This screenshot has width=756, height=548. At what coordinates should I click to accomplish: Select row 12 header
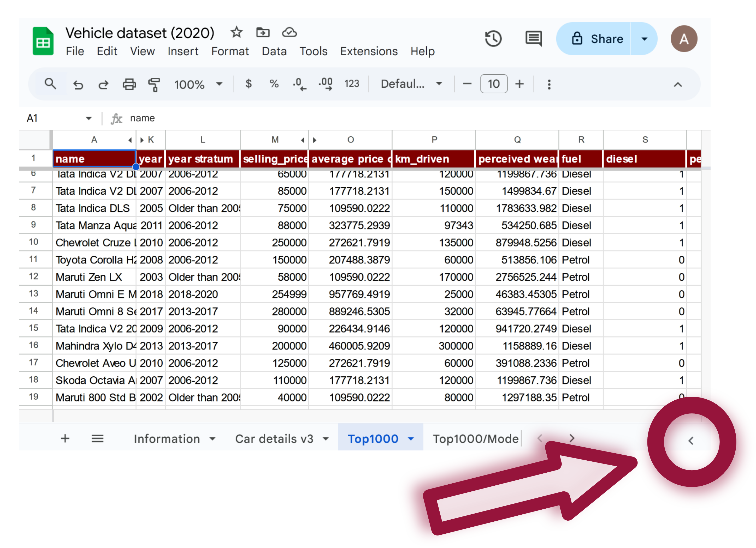pyautogui.click(x=34, y=276)
